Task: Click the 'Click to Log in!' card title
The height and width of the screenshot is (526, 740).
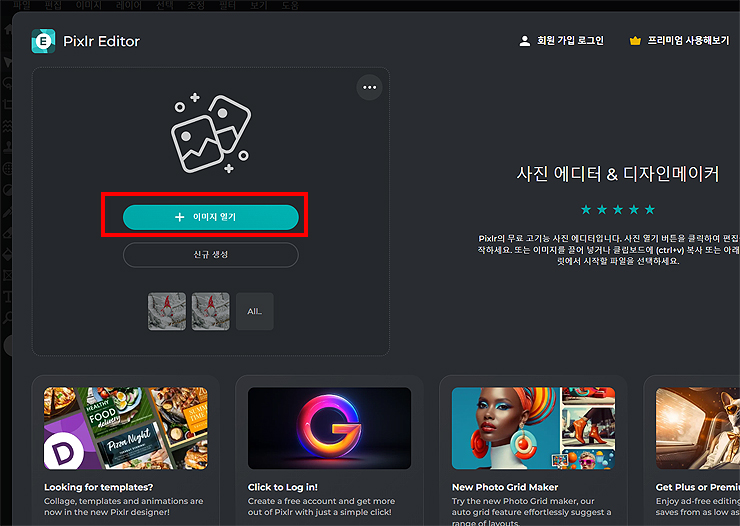Action: [283, 487]
